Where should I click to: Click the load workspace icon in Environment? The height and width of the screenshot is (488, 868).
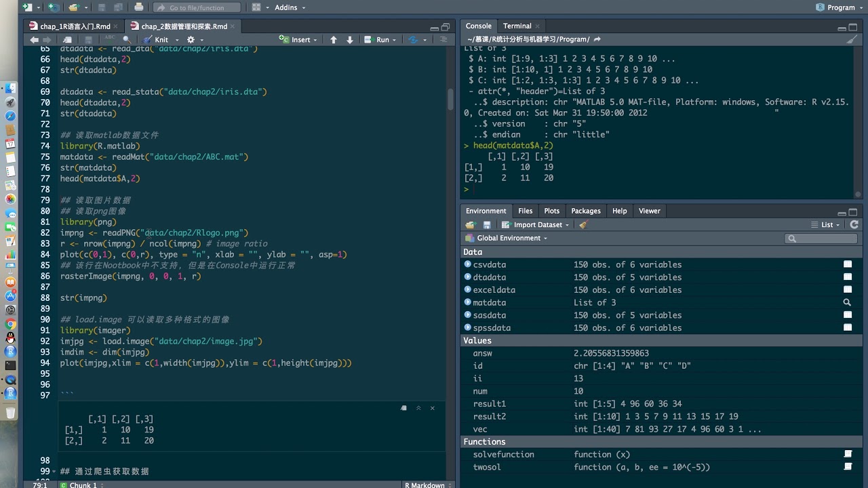[471, 225]
